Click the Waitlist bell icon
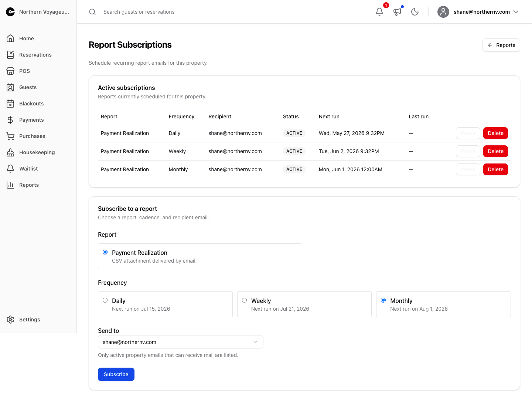The image size is (532, 405). pos(10,169)
